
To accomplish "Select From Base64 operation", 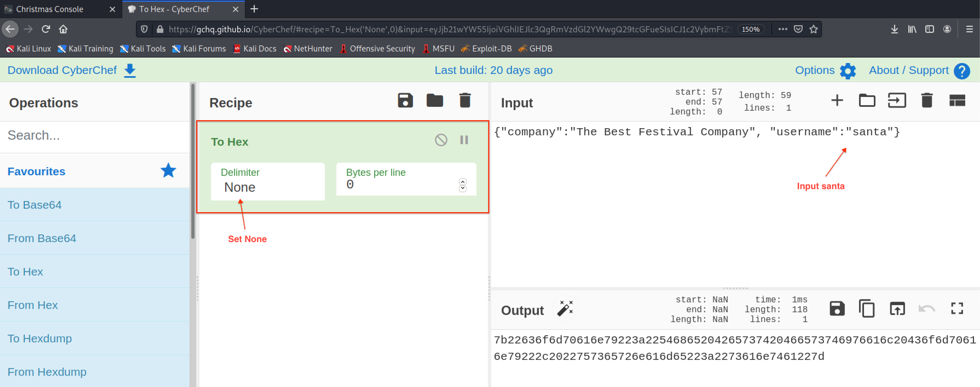I will pos(95,238).
